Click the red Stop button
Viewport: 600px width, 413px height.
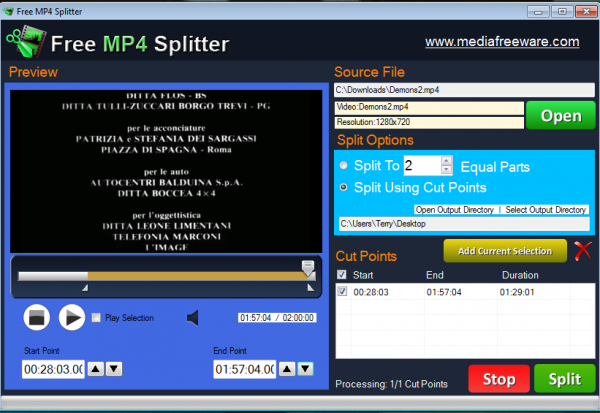coord(499,379)
